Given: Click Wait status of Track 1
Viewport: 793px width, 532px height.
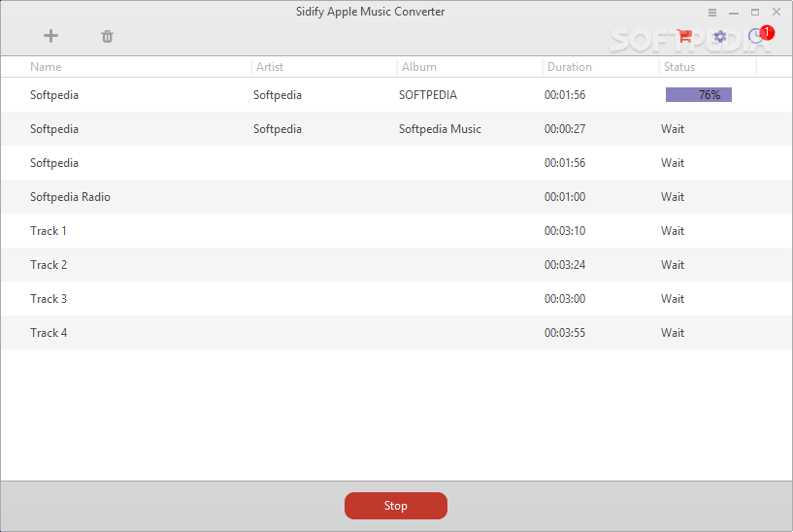Looking at the screenshot, I should (x=673, y=231).
